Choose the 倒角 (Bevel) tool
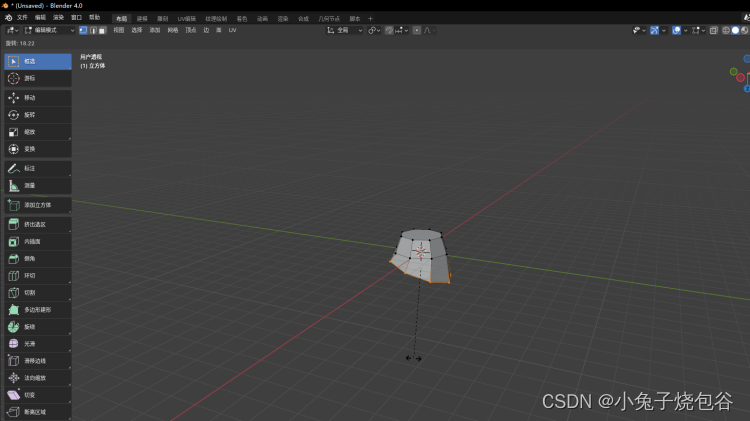Screen dimensions: 750x421 point(38,259)
